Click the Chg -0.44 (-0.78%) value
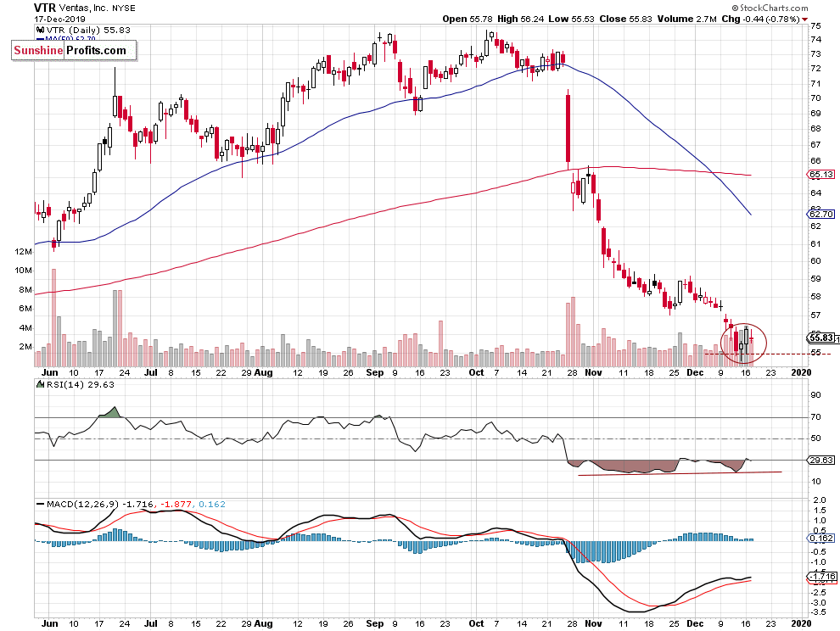This screenshot has height=631, width=840. (760, 19)
